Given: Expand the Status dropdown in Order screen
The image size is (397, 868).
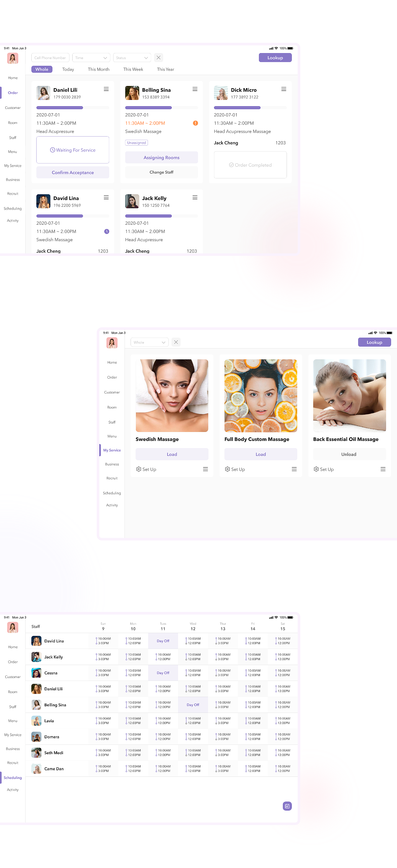Looking at the screenshot, I should (132, 58).
